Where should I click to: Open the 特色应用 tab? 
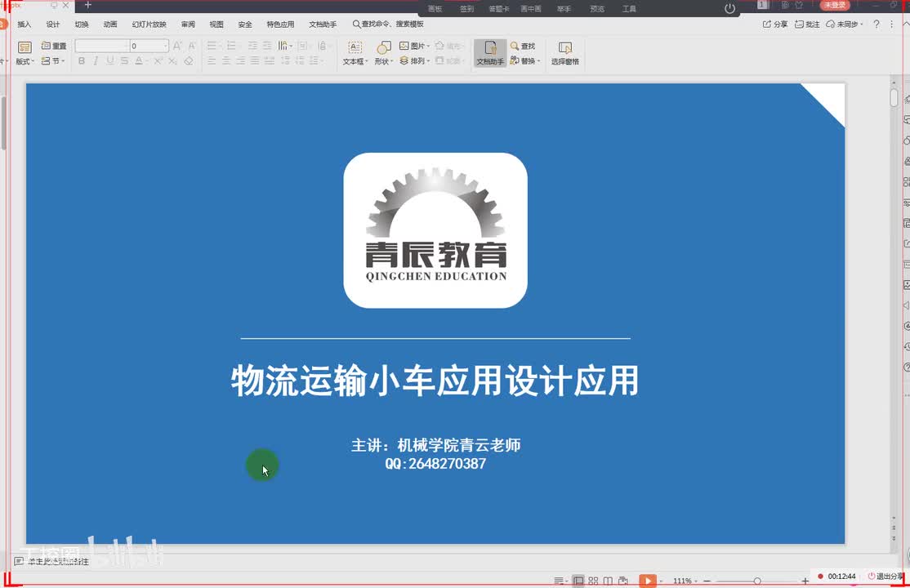point(280,24)
